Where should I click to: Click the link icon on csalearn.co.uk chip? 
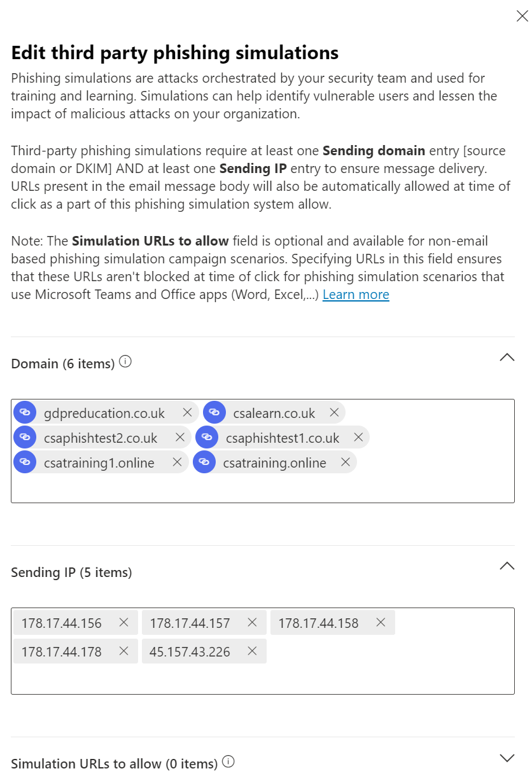(x=214, y=412)
